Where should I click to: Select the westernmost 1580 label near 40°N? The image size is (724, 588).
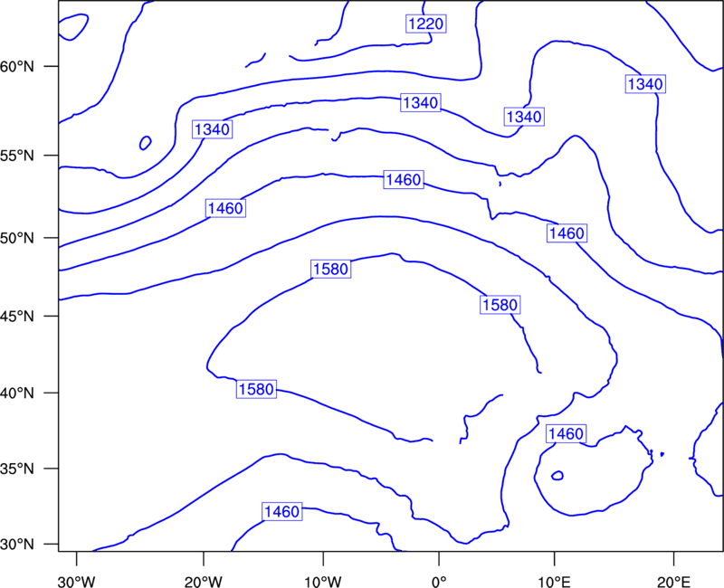[x=257, y=389]
